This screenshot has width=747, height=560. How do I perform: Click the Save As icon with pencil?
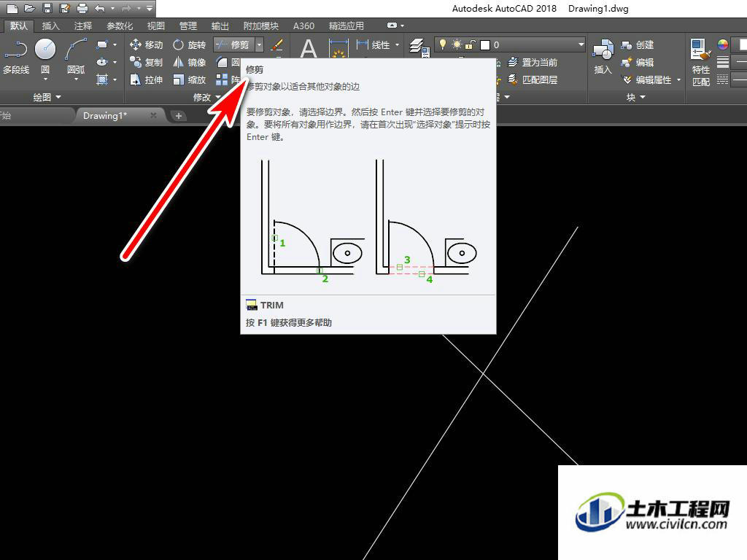65,8
